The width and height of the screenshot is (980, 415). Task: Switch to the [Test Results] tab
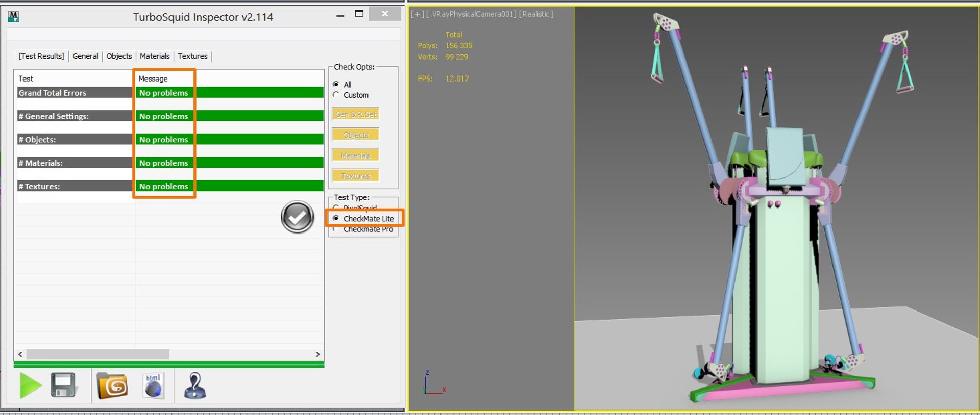[41, 56]
